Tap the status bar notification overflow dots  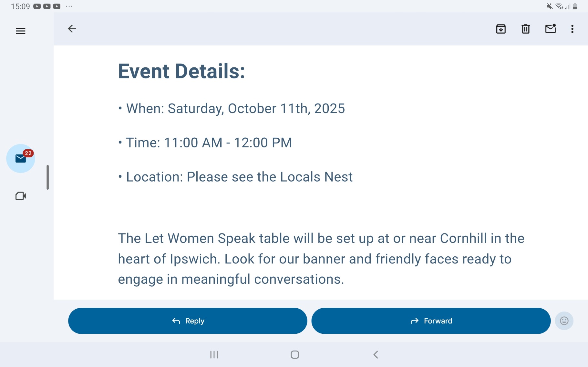pyautogui.click(x=69, y=6)
